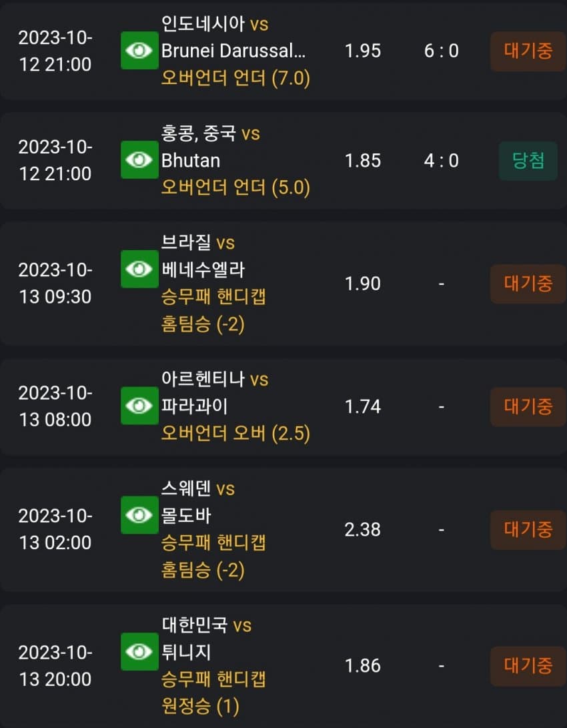Click 오버언더 언더 (7.0) bet label
The image size is (567, 728).
235,78
